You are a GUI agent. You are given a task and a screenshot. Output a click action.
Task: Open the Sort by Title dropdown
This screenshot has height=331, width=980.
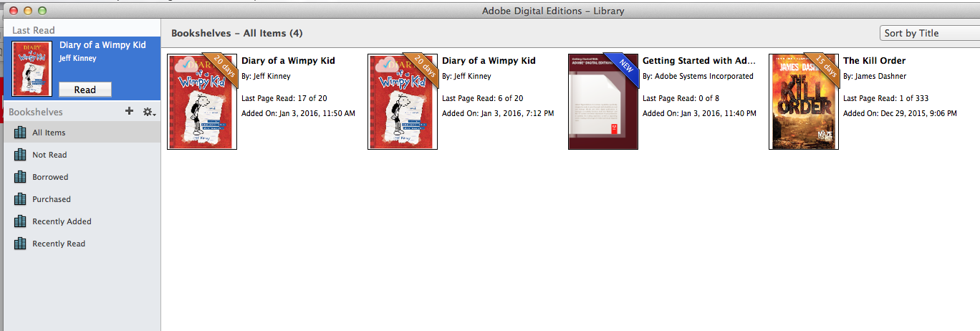[x=928, y=33]
